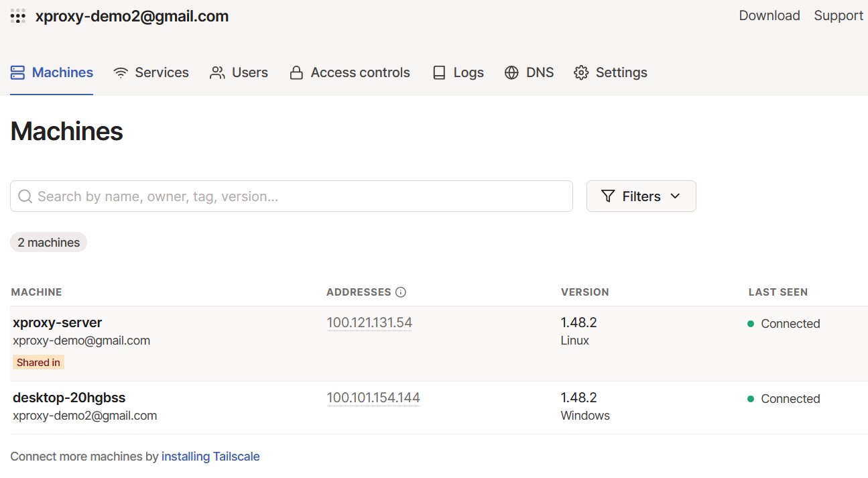Click the Shared in badge
Screen dimensions: 868x478
38,363
